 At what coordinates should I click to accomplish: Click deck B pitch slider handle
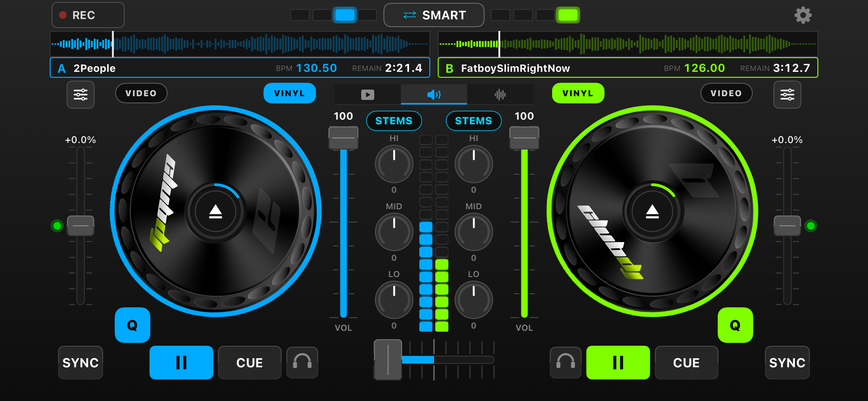tap(787, 225)
